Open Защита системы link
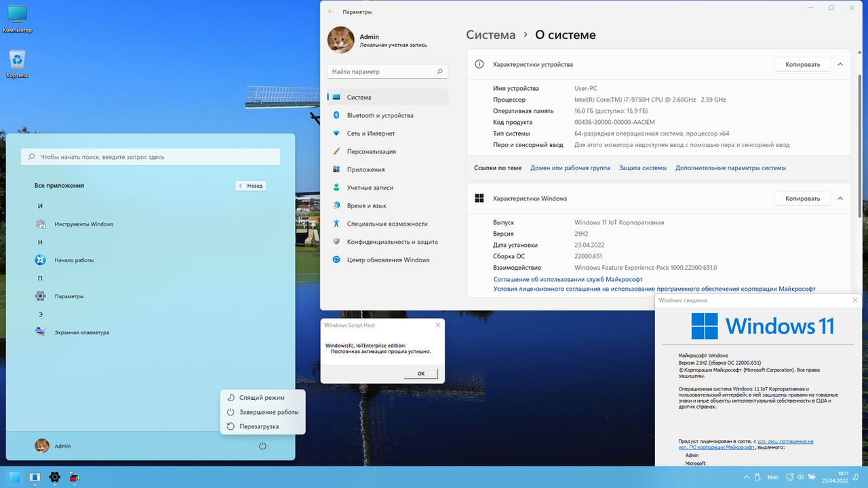This screenshot has height=488, width=868. (643, 168)
